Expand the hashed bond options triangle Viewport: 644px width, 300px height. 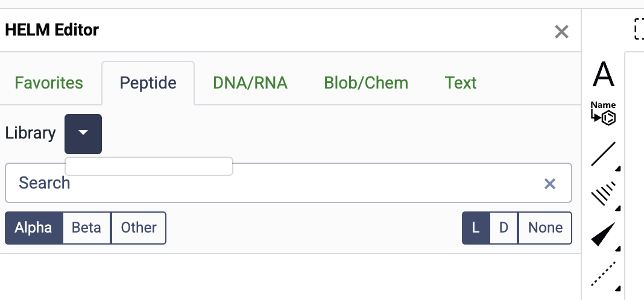tap(617, 208)
